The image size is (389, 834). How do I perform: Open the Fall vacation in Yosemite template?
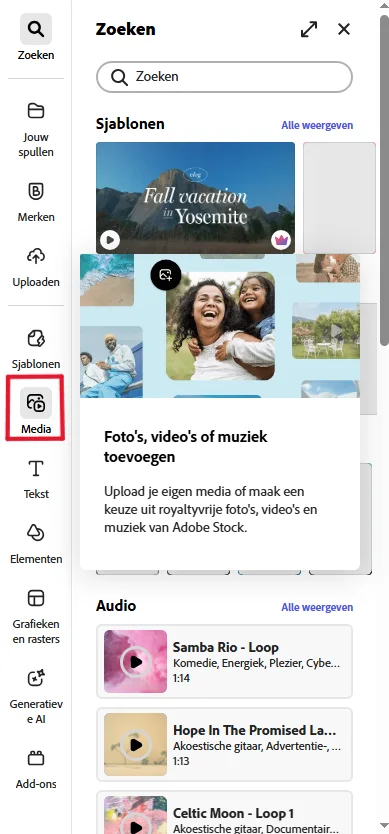[x=195, y=197]
